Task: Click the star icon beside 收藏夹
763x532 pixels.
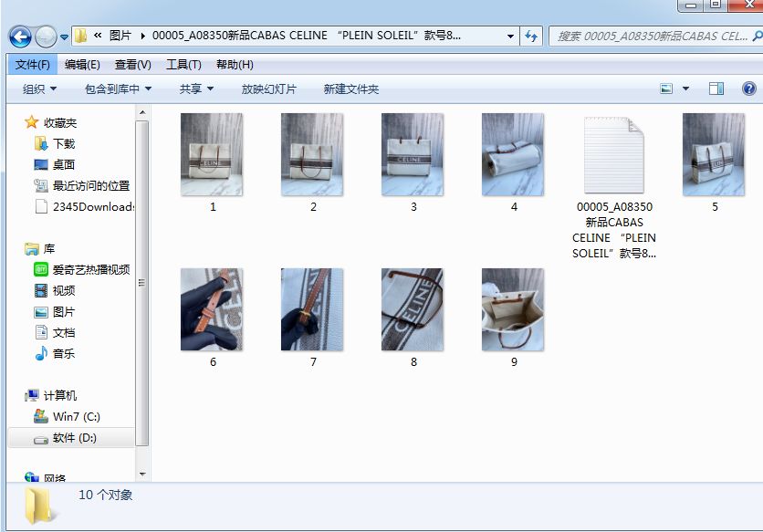Action: [32, 122]
